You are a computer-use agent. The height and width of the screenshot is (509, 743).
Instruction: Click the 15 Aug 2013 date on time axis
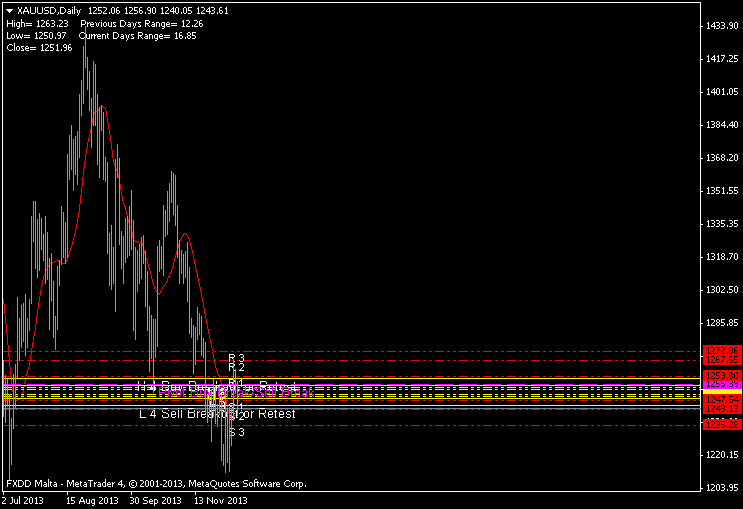(x=93, y=500)
